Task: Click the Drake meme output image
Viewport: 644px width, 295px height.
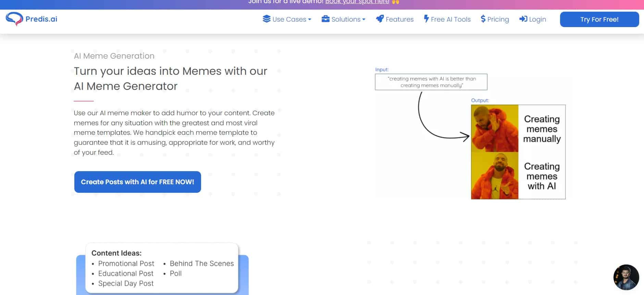Action: [518, 152]
